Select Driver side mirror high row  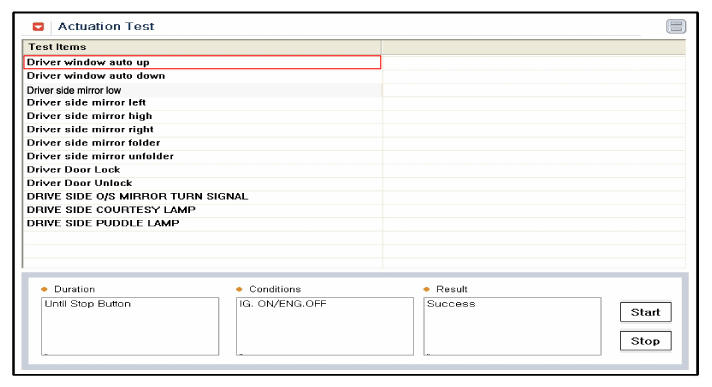(202, 116)
